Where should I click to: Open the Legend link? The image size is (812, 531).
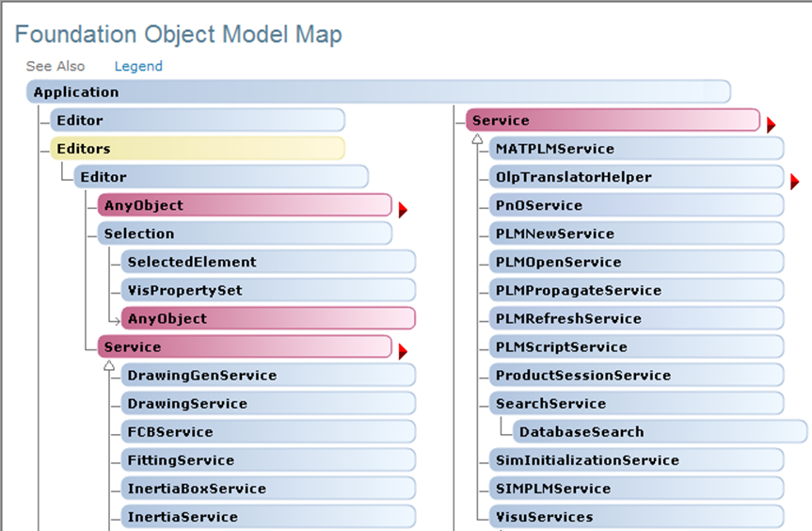tap(138, 66)
